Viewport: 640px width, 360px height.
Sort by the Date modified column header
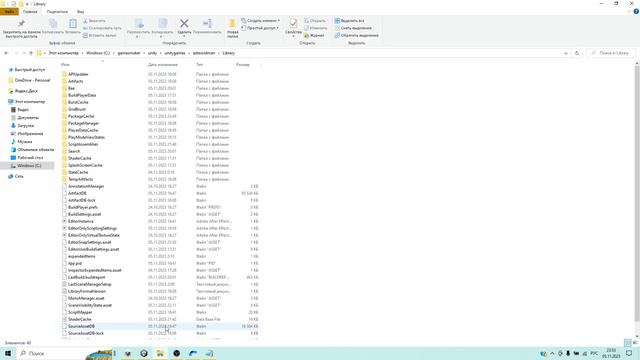click(x=162, y=64)
